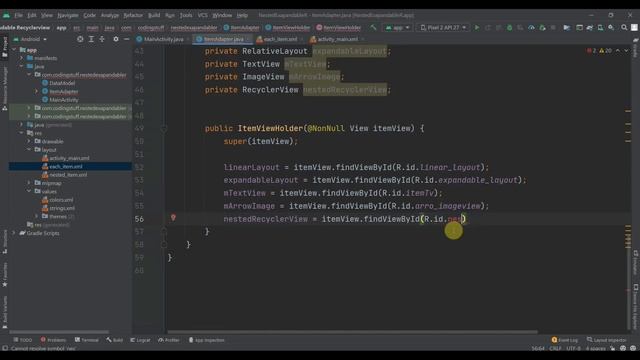Click the editor horizontal scrollbar

(x=353, y=332)
